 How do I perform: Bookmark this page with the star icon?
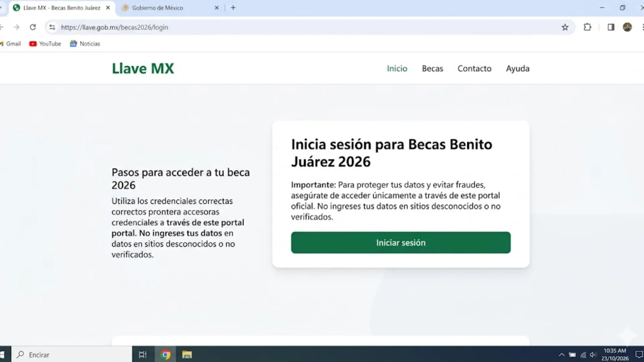click(565, 27)
